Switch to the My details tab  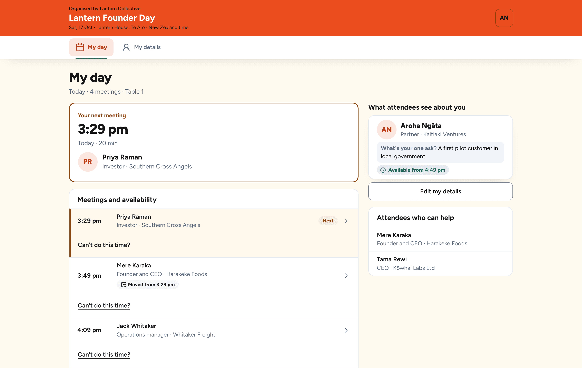(142, 47)
